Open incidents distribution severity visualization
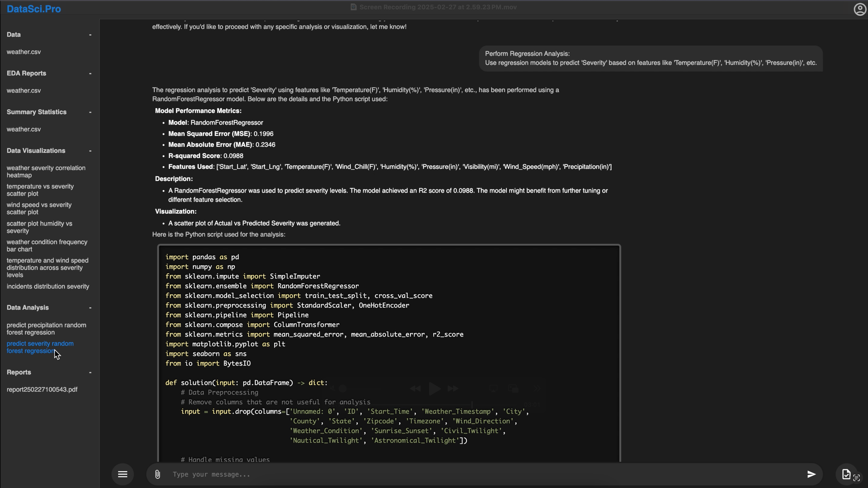This screenshot has height=488, width=868. point(48,286)
